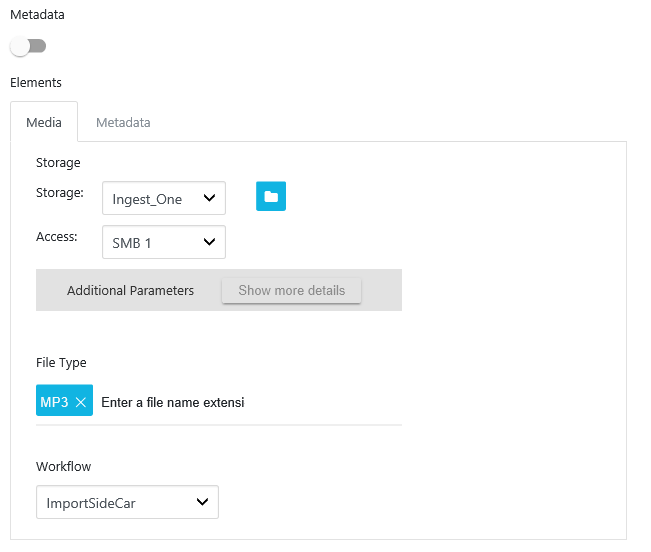Click the "Storage:" field label
Screen dimensions: 651x552
click(x=60, y=192)
